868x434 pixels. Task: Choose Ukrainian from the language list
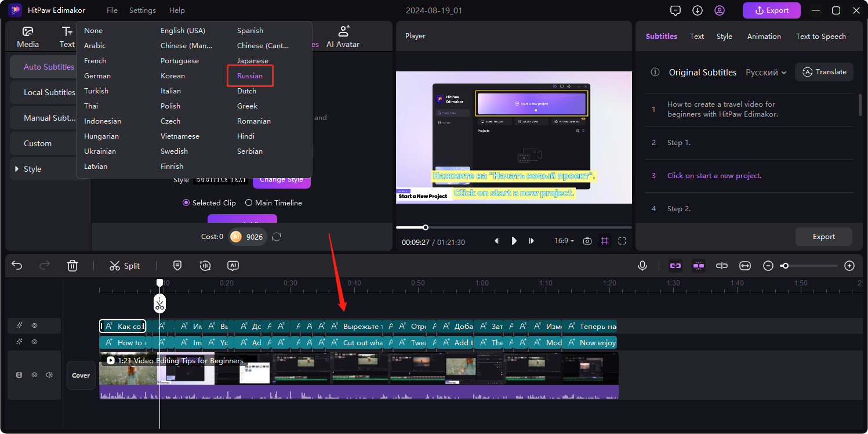pyautogui.click(x=100, y=151)
